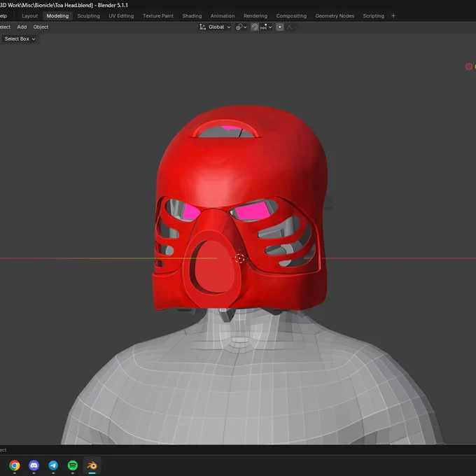Open the proportional editing falloff dropdown
Screen dimensions: 476x476
coord(291,27)
